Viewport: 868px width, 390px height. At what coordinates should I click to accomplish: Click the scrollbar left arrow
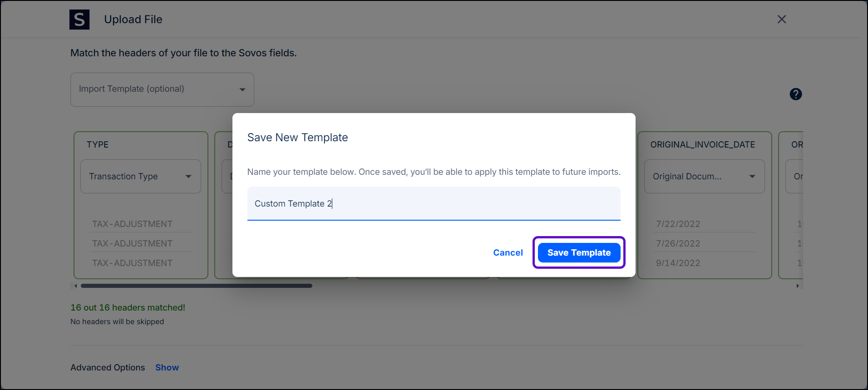(75, 286)
